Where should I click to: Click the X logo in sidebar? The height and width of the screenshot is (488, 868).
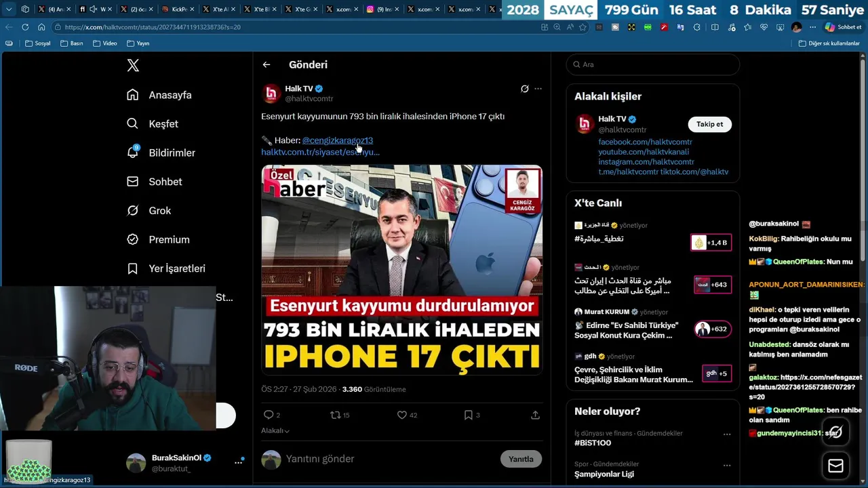(133, 65)
